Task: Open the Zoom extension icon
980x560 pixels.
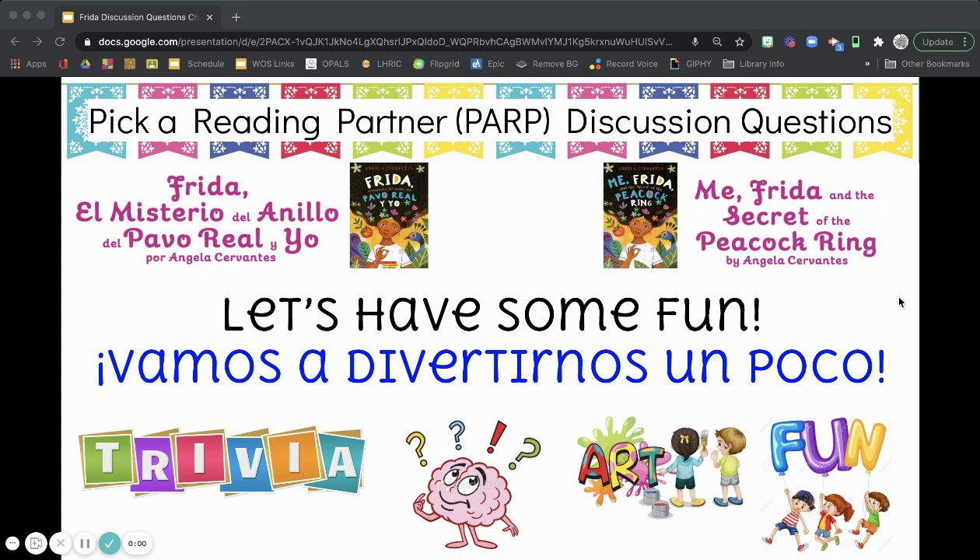Action: click(x=811, y=42)
